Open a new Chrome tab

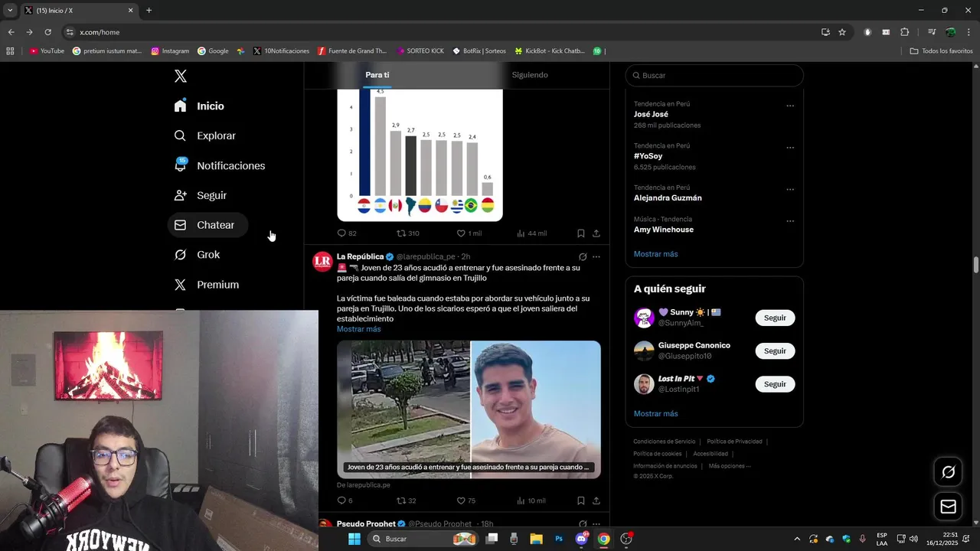click(149, 11)
